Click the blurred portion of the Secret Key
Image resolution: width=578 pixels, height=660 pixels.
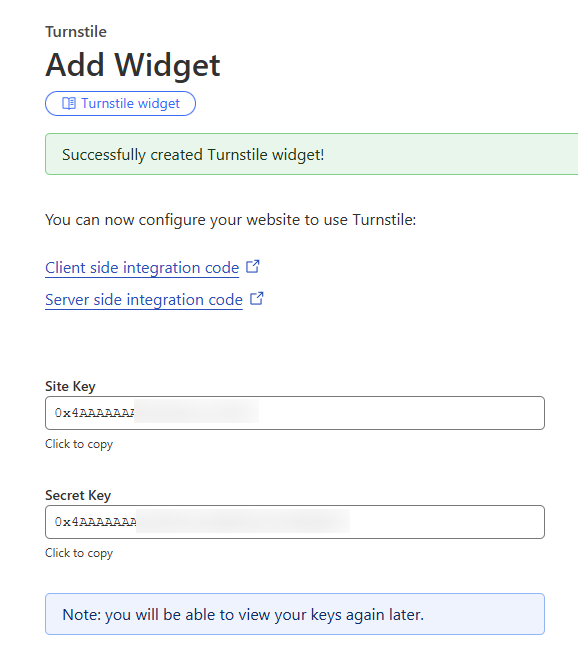(x=243, y=521)
